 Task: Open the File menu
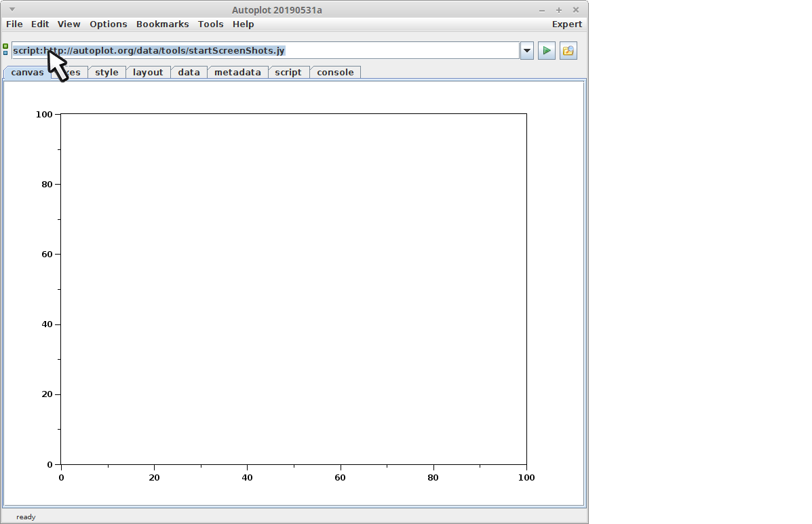[x=14, y=24]
